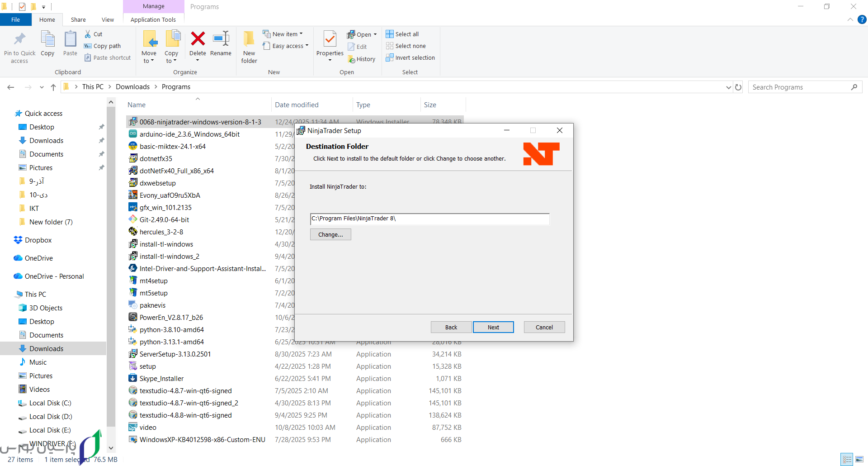The width and height of the screenshot is (868, 466).
Task: Open the Copy to menu
Action: click(x=171, y=47)
